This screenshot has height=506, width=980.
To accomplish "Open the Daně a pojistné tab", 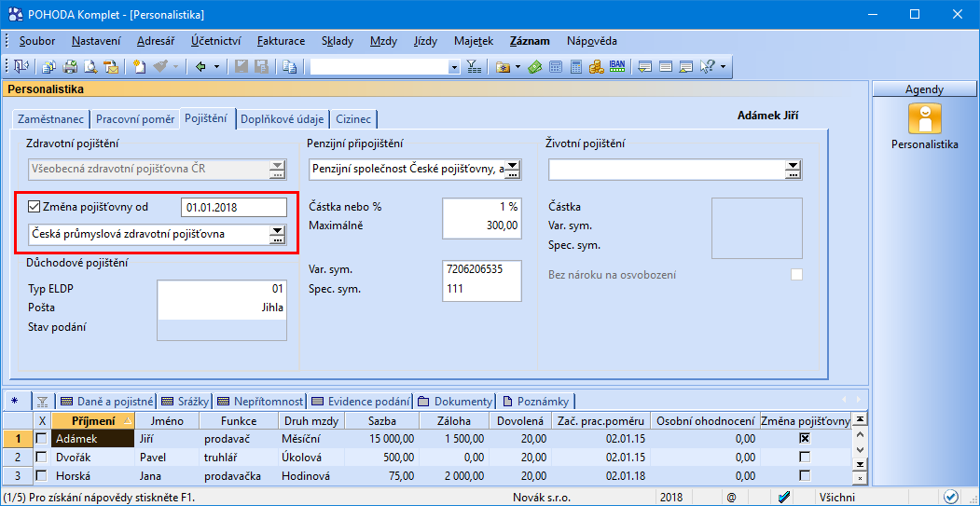I will (x=109, y=402).
